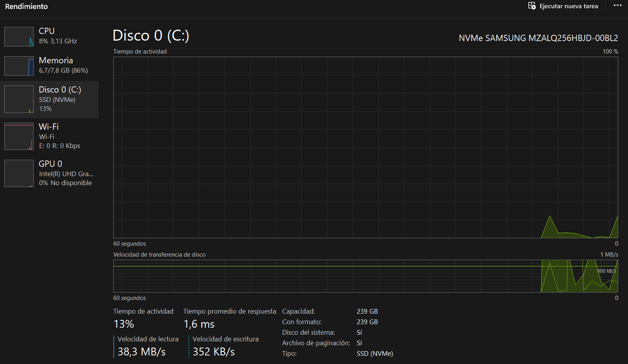The height and width of the screenshot is (364, 628).
Task: Open the Wi-Fi performance entry label
Action: tap(48, 127)
